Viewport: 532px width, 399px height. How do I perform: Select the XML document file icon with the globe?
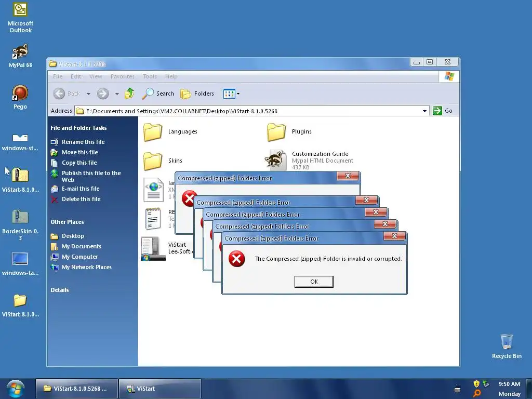[153, 190]
